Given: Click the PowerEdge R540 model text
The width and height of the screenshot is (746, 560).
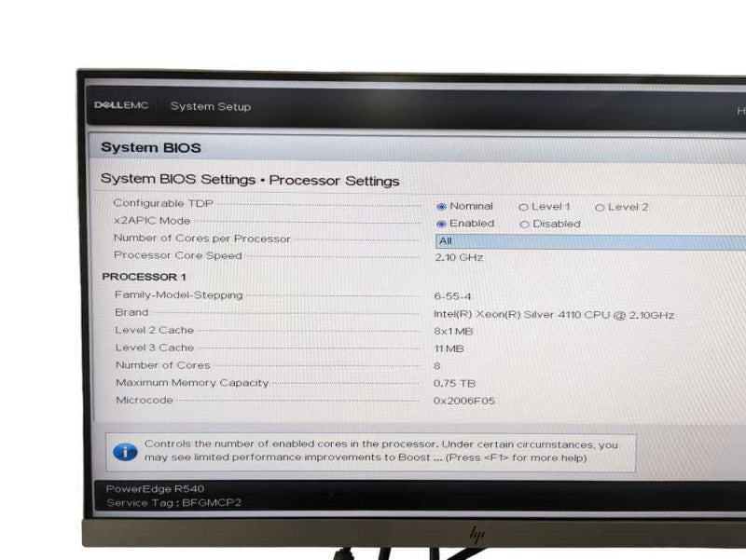Looking at the screenshot, I should 155,488.
